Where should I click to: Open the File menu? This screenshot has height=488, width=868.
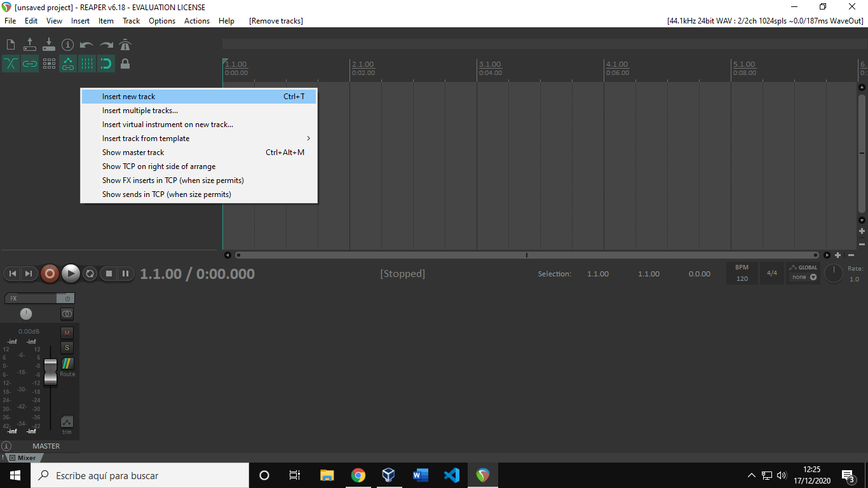pos(10,21)
